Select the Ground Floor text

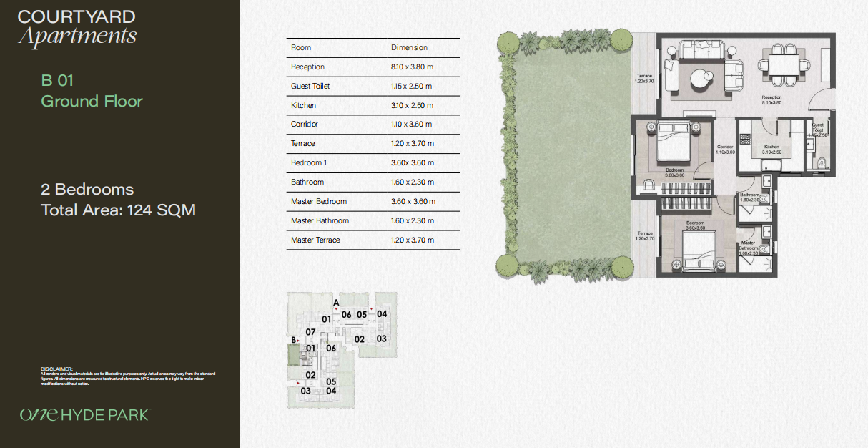pos(92,101)
